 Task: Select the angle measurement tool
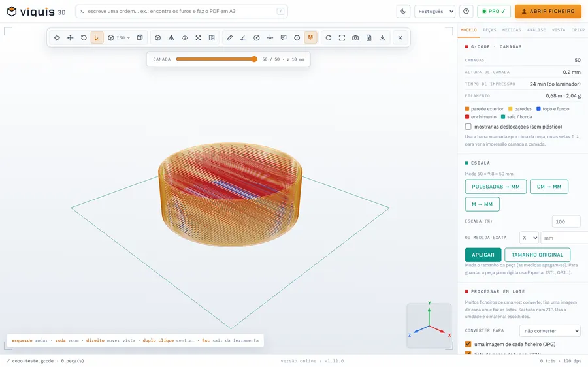pos(243,38)
